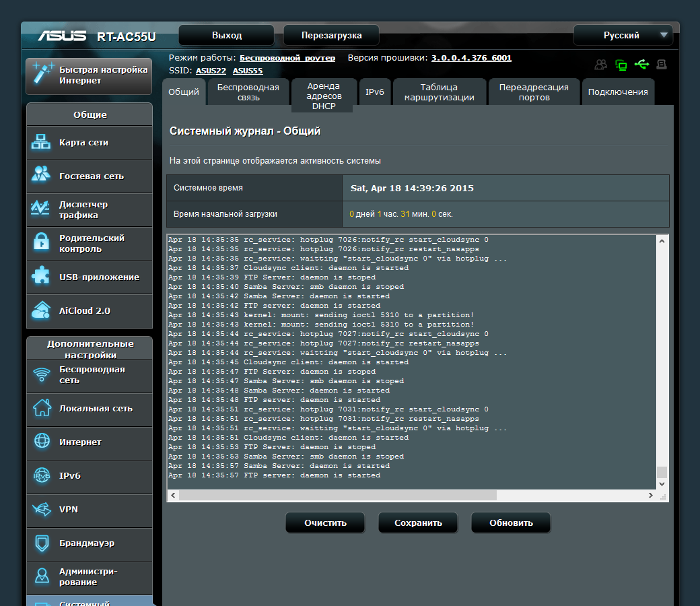This screenshot has width=700, height=606.
Task: Click the guest users status icon
Action: click(600, 65)
